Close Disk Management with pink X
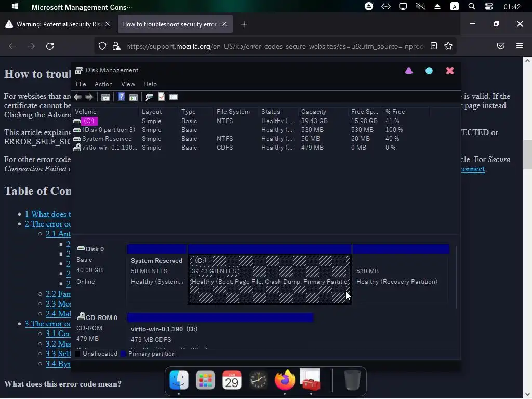Image resolution: width=532 pixels, height=399 pixels. (x=450, y=71)
